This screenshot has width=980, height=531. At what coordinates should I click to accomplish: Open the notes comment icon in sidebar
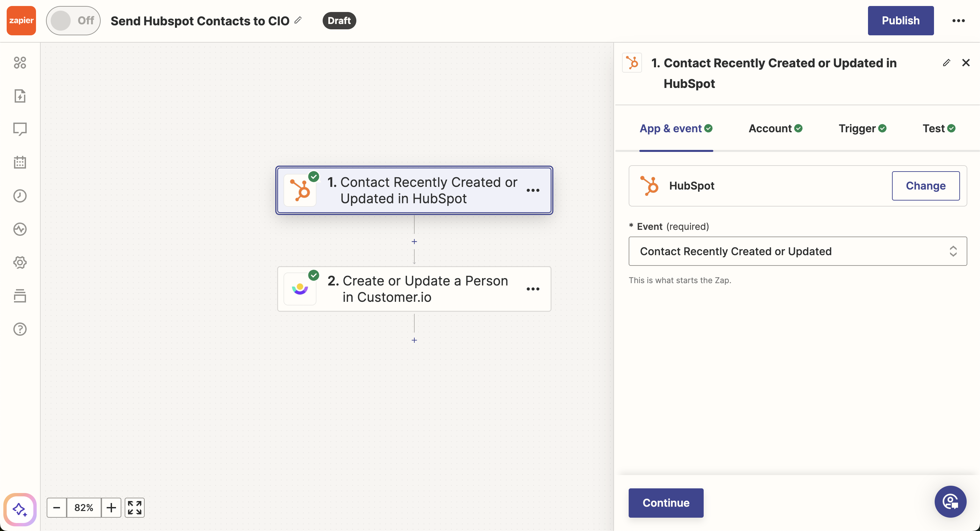coord(20,129)
